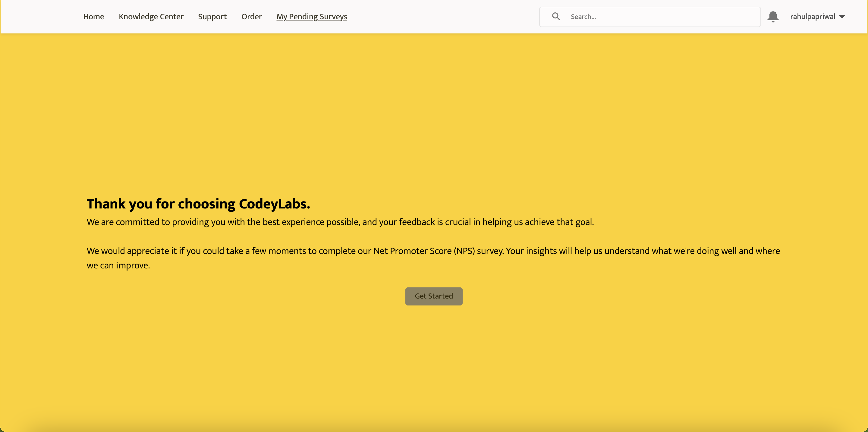868x432 pixels.
Task: Focus the Search input field
Action: pos(650,17)
